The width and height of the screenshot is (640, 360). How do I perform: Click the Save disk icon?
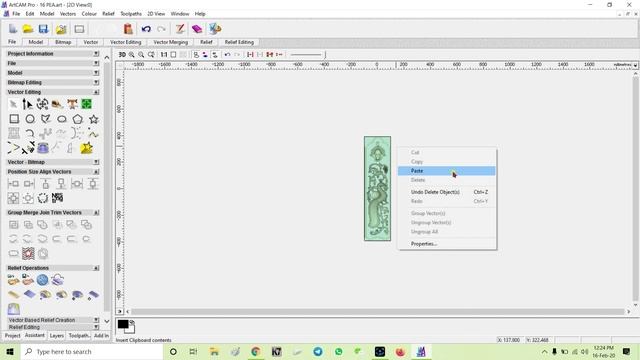[x=43, y=29]
